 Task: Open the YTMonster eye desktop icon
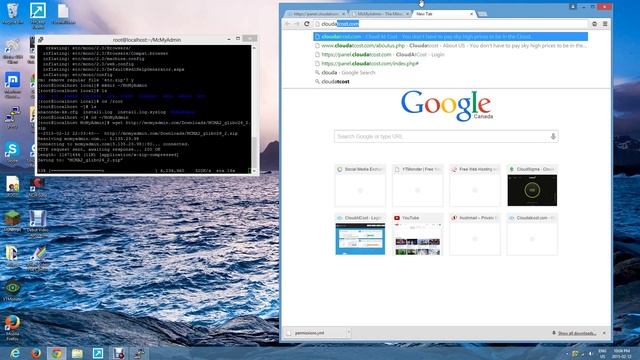12,290
